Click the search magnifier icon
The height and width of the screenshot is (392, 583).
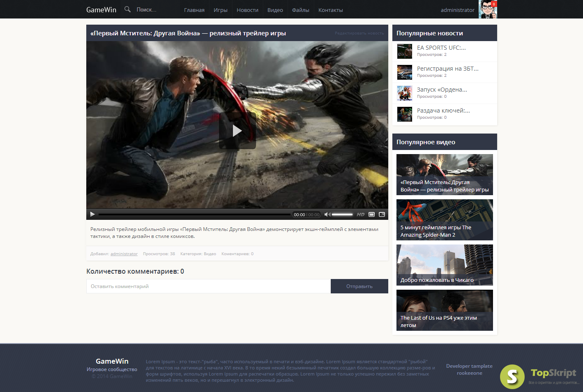[127, 9]
